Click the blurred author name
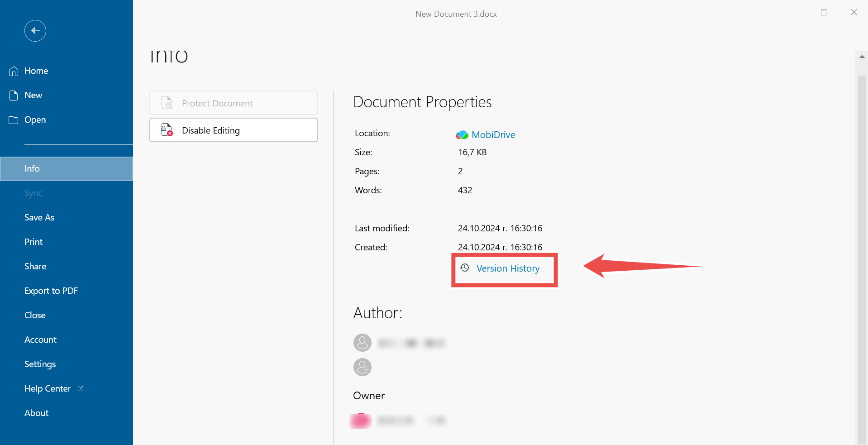Viewport: 868px width, 445px height. point(411,343)
